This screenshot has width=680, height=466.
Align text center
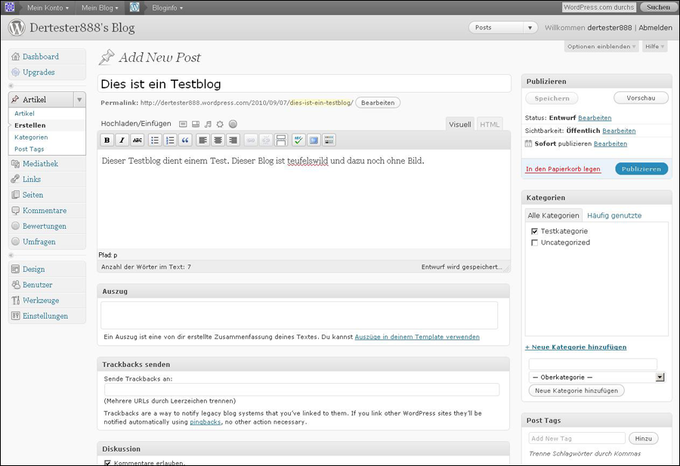click(x=218, y=140)
